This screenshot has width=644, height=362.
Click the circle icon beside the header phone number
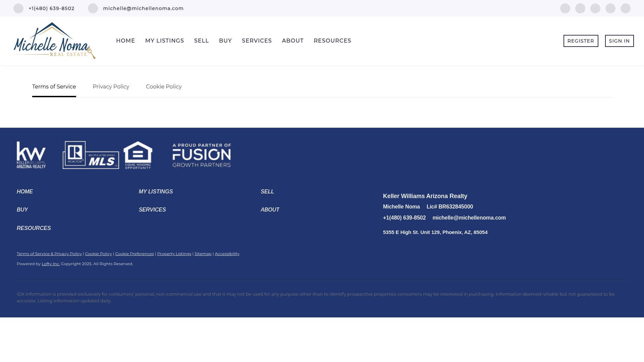pos(18,8)
